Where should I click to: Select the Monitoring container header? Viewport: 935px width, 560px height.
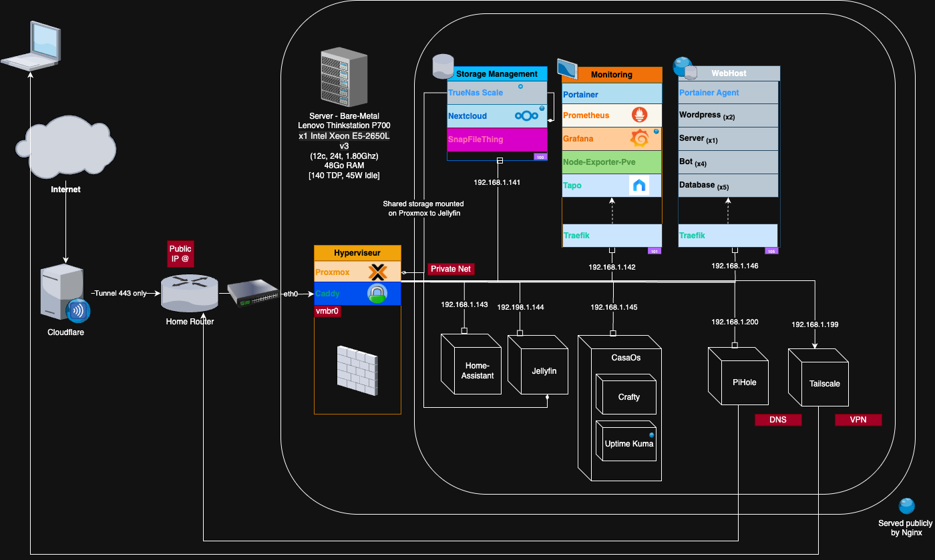coord(612,75)
